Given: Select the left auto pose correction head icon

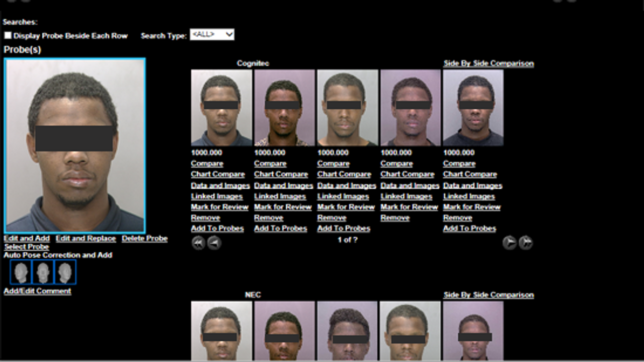Looking at the screenshot, I should click(21, 272).
